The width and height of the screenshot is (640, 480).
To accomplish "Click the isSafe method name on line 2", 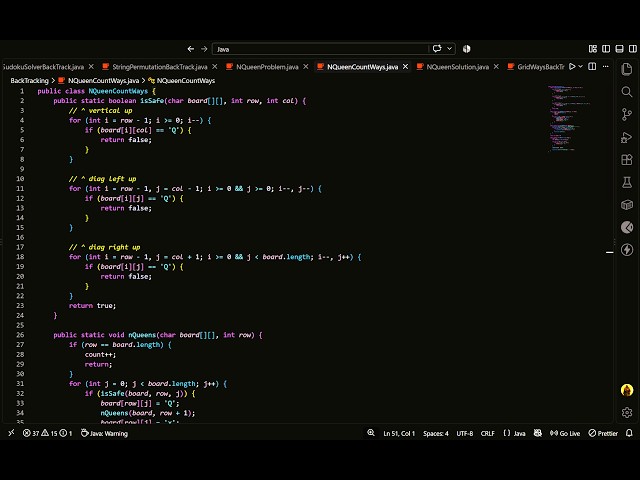I will click(x=152, y=101).
